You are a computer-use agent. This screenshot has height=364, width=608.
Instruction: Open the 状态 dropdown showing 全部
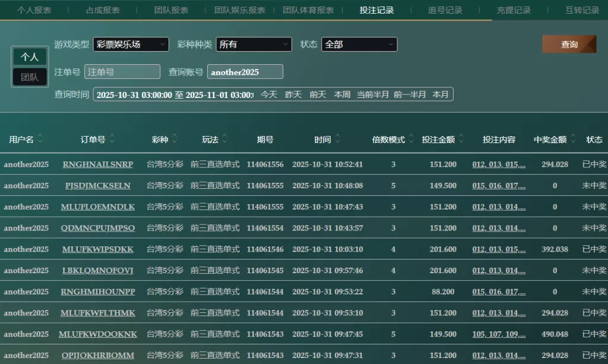pyautogui.click(x=359, y=45)
